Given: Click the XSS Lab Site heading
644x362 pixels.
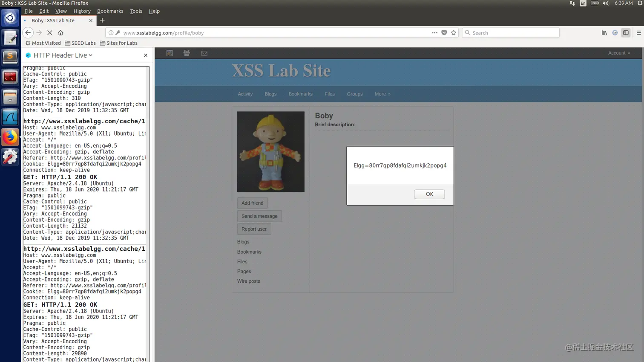Looking at the screenshot, I should tap(281, 71).
